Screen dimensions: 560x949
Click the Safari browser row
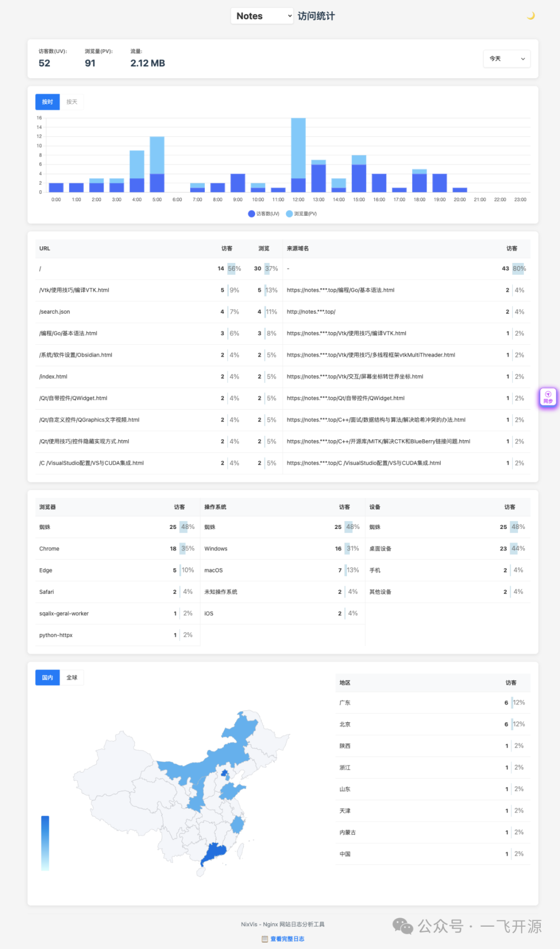(118, 592)
